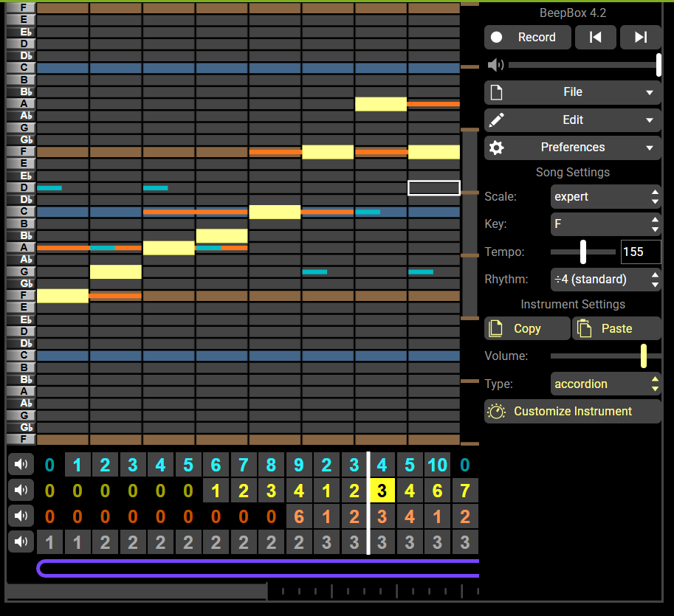Mute the second channel (yellow row)
The image size is (674, 616).
pyautogui.click(x=20, y=491)
